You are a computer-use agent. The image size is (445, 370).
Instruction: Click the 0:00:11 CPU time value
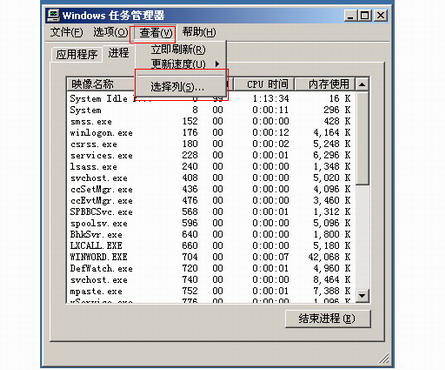270,110
